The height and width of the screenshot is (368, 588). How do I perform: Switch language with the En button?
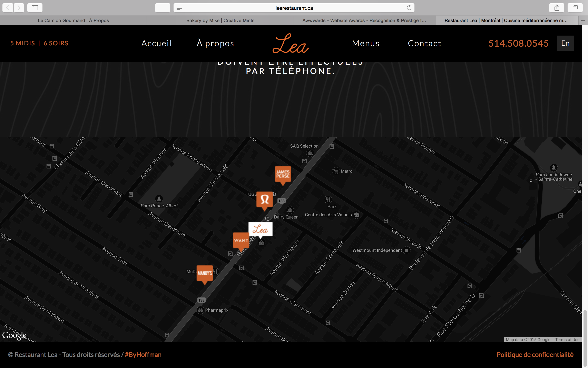565,43
